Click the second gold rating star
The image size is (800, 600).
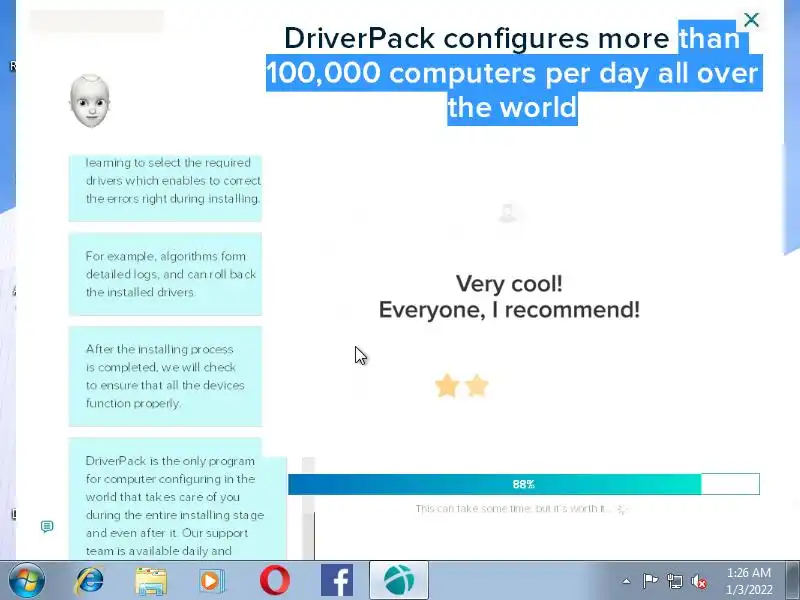pyautogui.click(x=477, y=386)
